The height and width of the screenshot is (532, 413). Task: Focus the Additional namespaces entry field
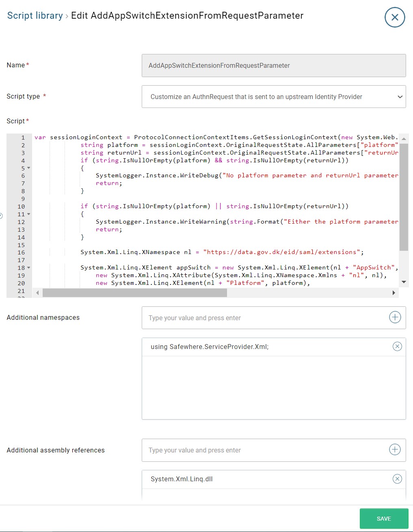(x=244, y=318)
